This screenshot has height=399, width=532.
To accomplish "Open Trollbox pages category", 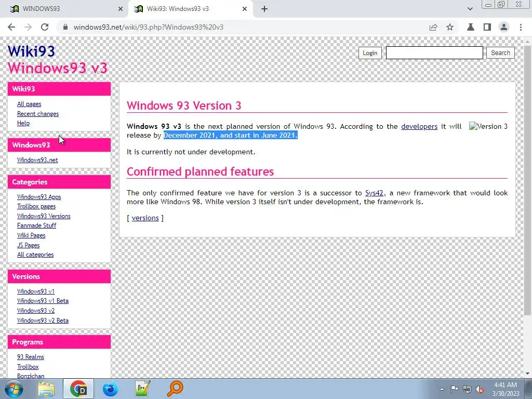I will 36,206.
